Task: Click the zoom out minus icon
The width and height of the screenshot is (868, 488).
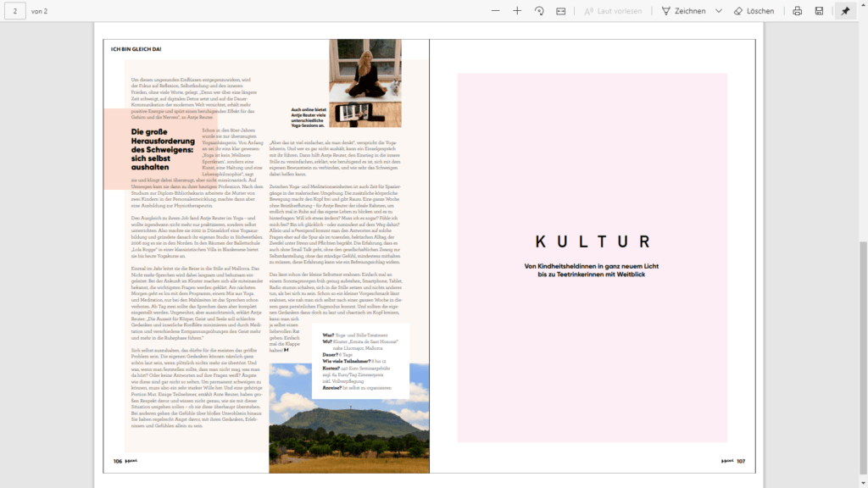Action: pyautogui.click(x=495, y=11)
